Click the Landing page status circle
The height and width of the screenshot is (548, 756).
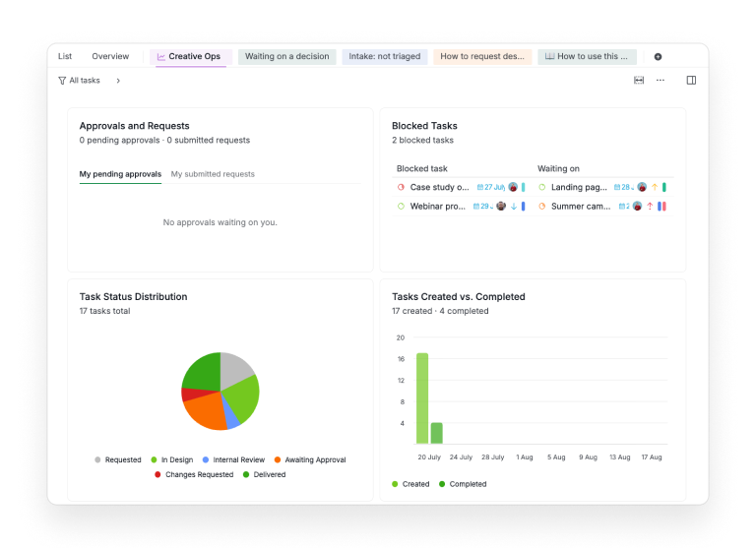click(x=542, y=187)
